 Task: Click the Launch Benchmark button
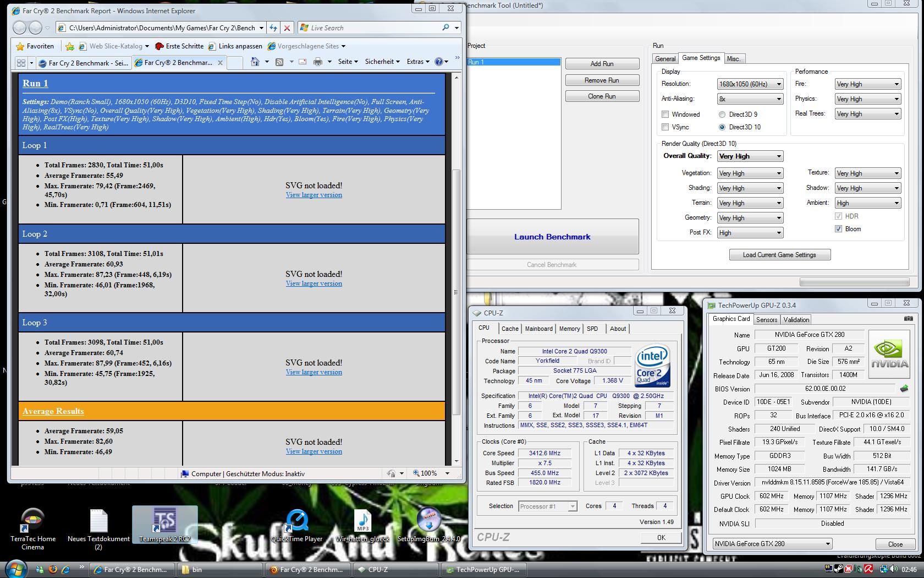pos(552,237)
